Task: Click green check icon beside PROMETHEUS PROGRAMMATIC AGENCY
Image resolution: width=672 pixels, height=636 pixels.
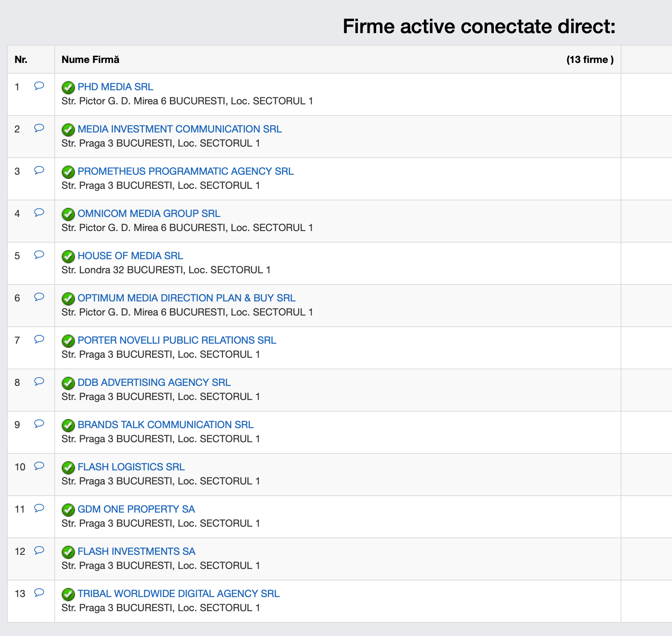Action: [x=68, y=172]
